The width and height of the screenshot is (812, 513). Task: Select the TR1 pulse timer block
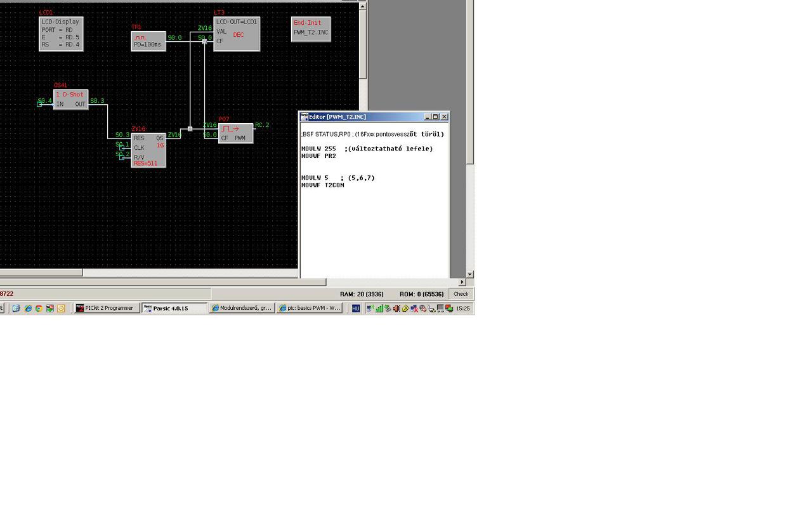(148, 41)
